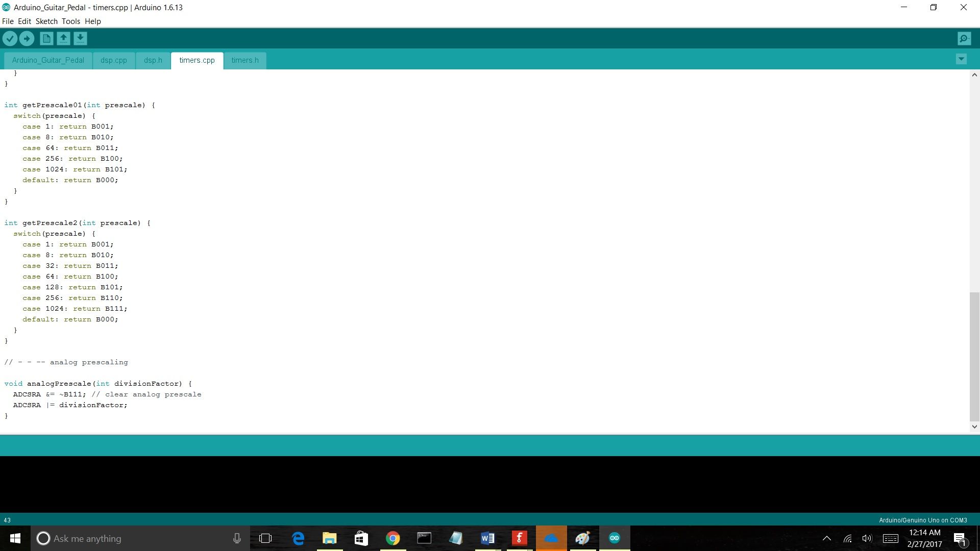980x551 pixels.
Task: Click the editor scroll-down arrow
Action: (x=974, y=427)
